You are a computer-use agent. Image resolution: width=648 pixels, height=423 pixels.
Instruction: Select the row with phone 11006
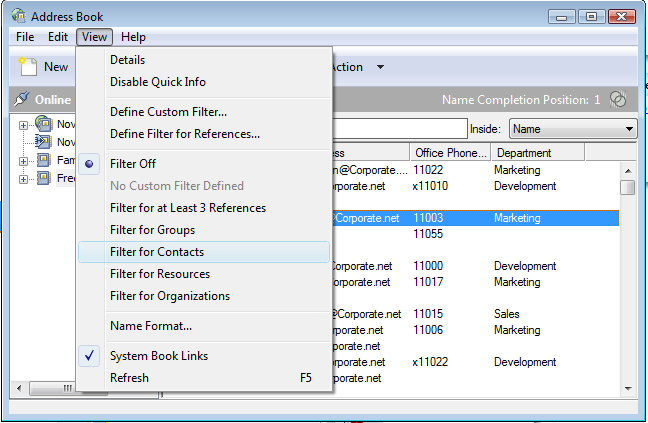tap(475, 330)
